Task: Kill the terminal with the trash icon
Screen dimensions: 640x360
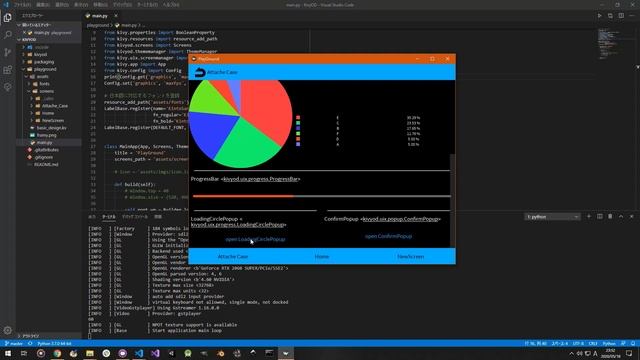Action: click(x=610, y=216)
